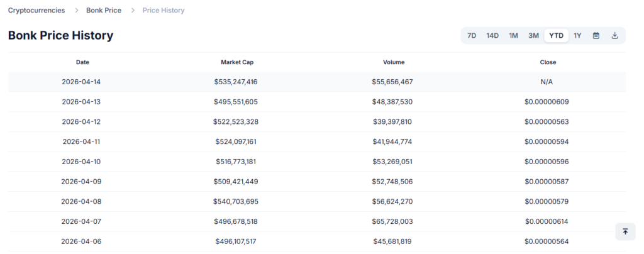Click the $540,703,695 market cap value

pyautogui.click(x=236, y=202)
